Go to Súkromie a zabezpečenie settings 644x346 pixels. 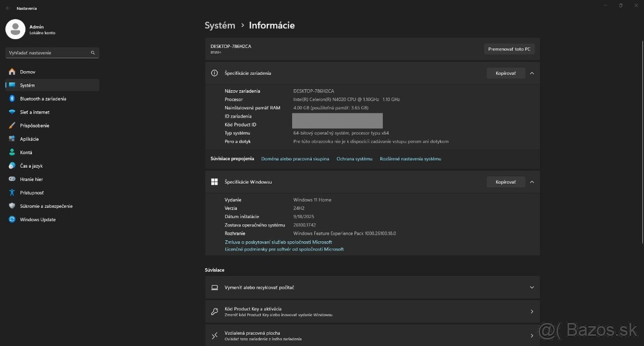click(46, 206)
